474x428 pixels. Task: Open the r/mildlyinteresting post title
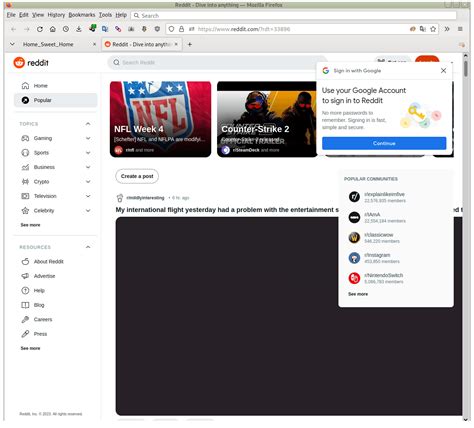click(227, 210)
